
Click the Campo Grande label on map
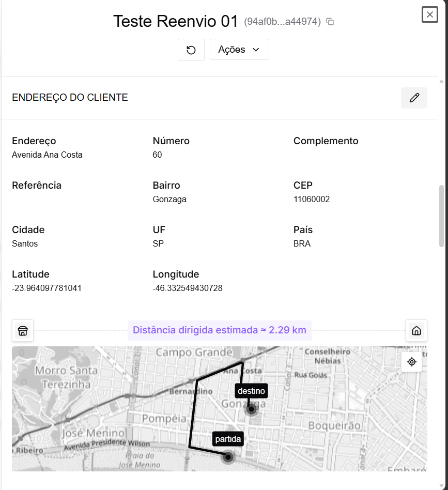[194, 352]
